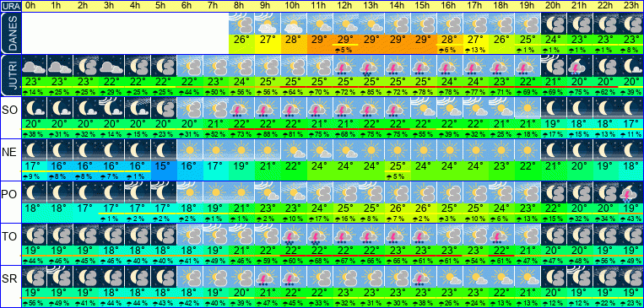Click the windy cloud icon for JUTRI at 20h
The width and height of the screenshot is (644, 308).
554,65
